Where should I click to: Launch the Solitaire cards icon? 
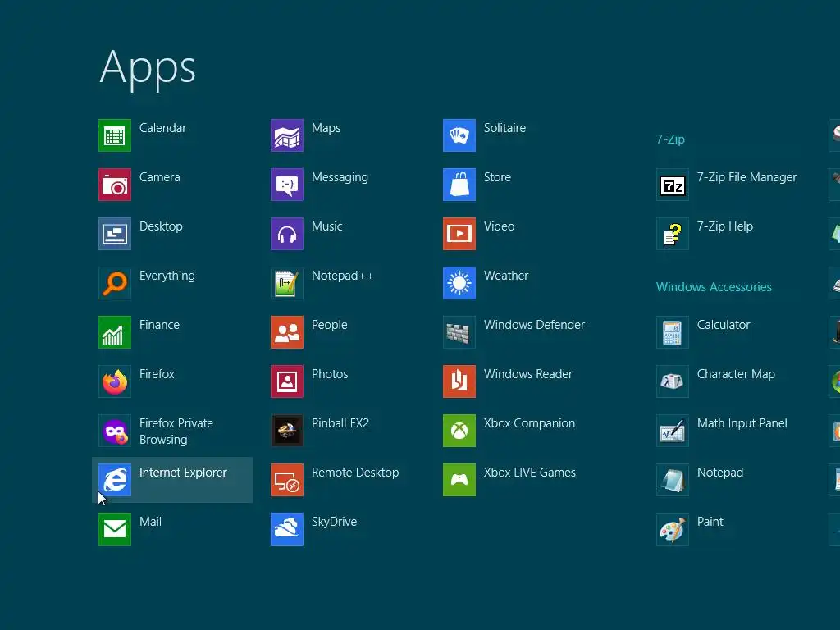click(x=459, y=135)
